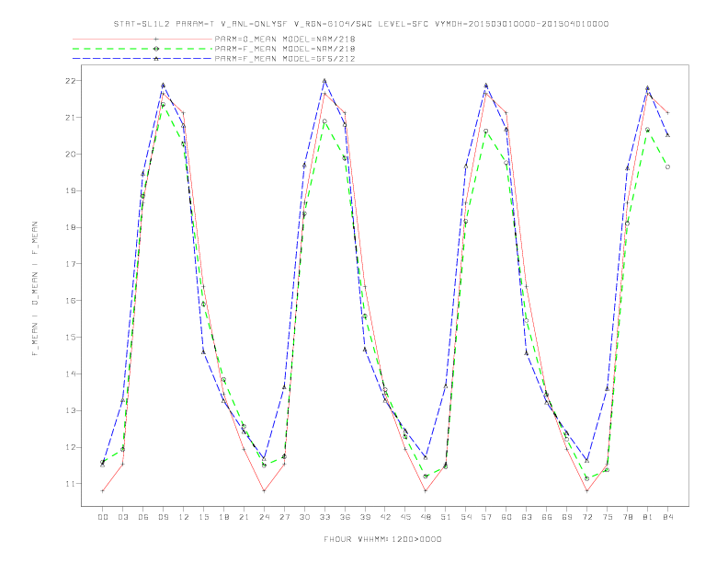Click x-axis forecast hour label 36
The height and width of the screenshot is (563, 728).
(345, 517)
